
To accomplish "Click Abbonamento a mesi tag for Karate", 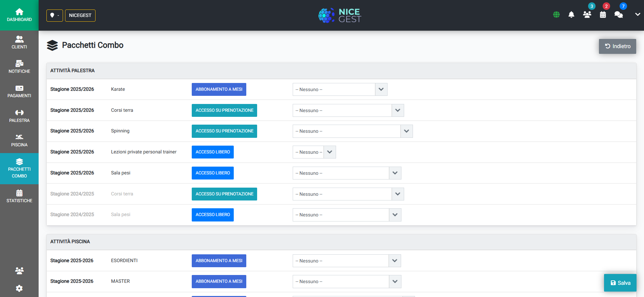I will [219, 89].
